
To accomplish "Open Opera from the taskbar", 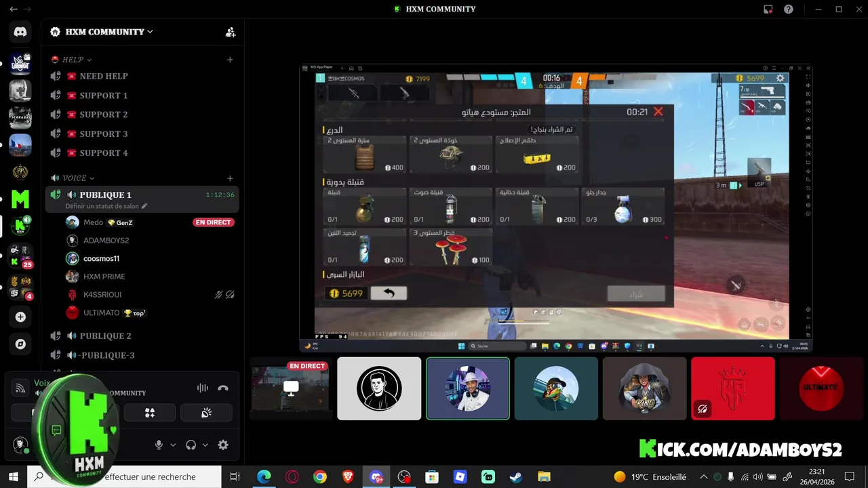I will 292,476.
